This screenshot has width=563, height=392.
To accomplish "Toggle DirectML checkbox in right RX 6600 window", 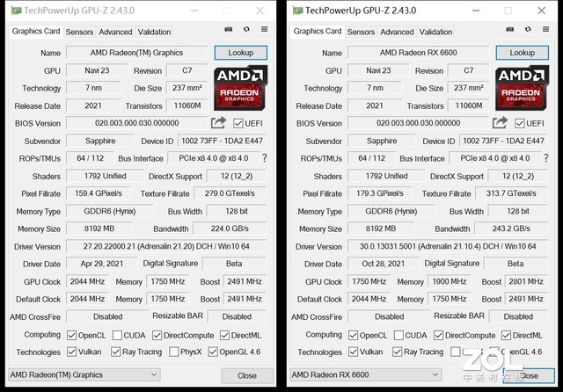I will pos(507,336).
